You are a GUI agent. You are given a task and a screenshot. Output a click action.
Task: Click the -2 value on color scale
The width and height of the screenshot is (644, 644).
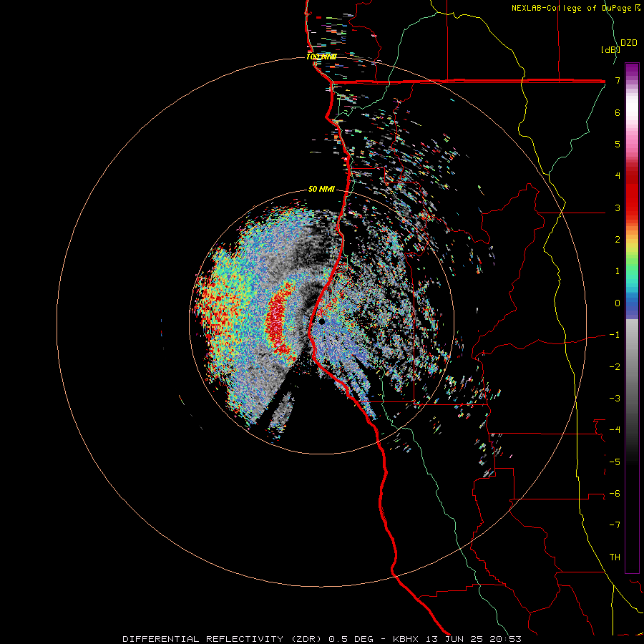615,367
